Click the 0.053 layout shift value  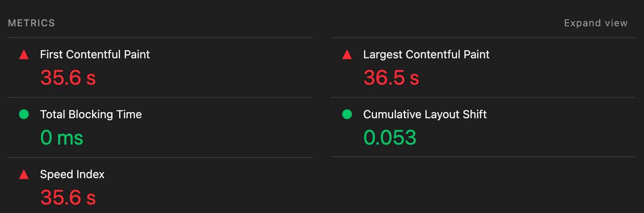click(x=390, y=138)
